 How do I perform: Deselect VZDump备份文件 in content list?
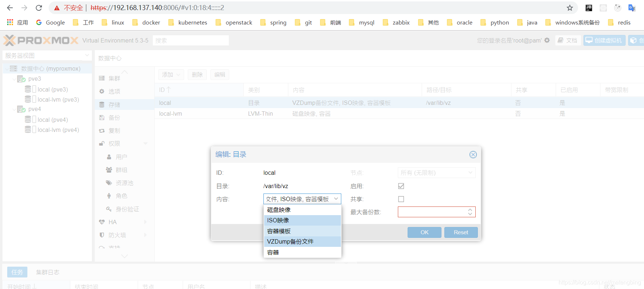pos(302,241)
